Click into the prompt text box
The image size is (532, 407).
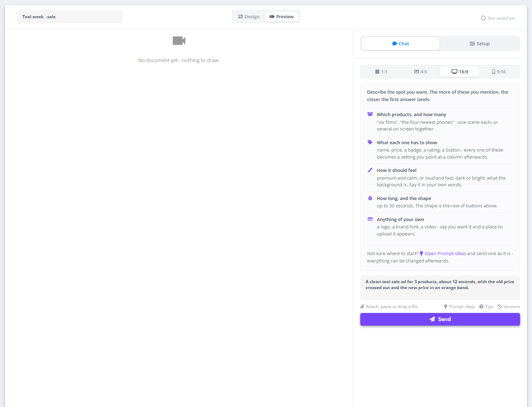pyautogui.click(x=440, y=288)
